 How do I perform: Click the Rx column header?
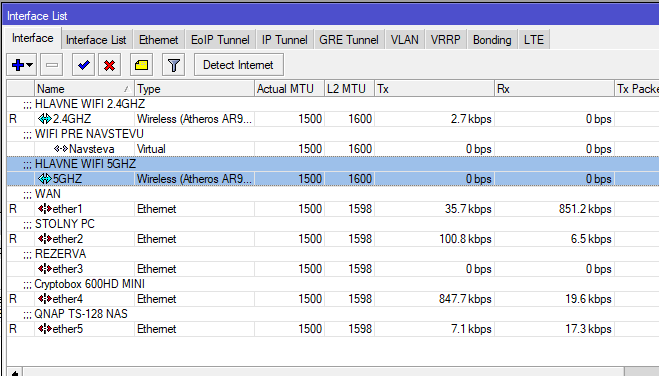pos(554,89)
